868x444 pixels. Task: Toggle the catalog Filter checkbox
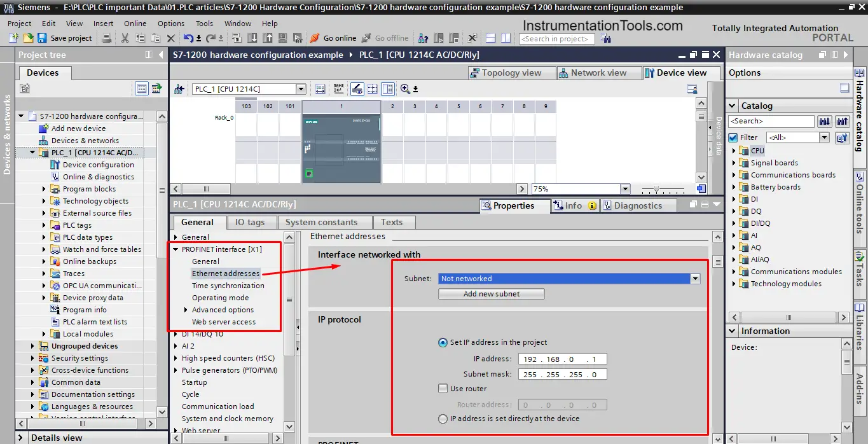[x=733, y=137]
